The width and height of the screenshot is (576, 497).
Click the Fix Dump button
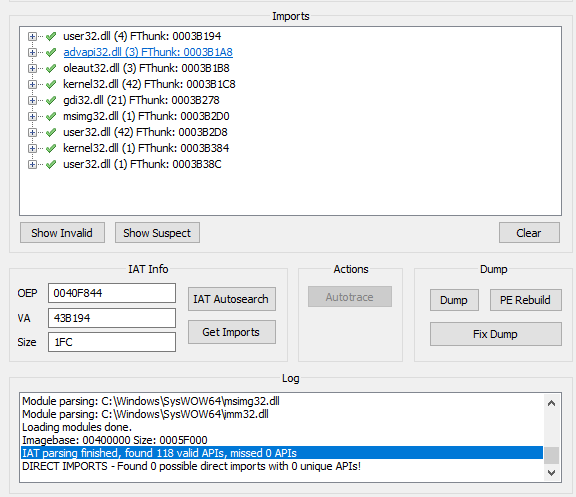(x=496, y=334)
